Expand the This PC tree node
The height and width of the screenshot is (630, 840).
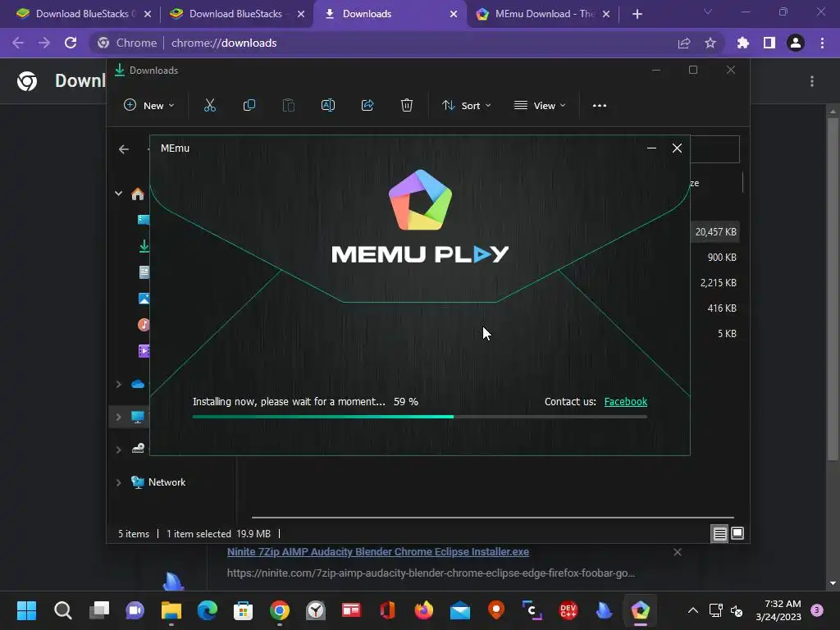point(118,417)
